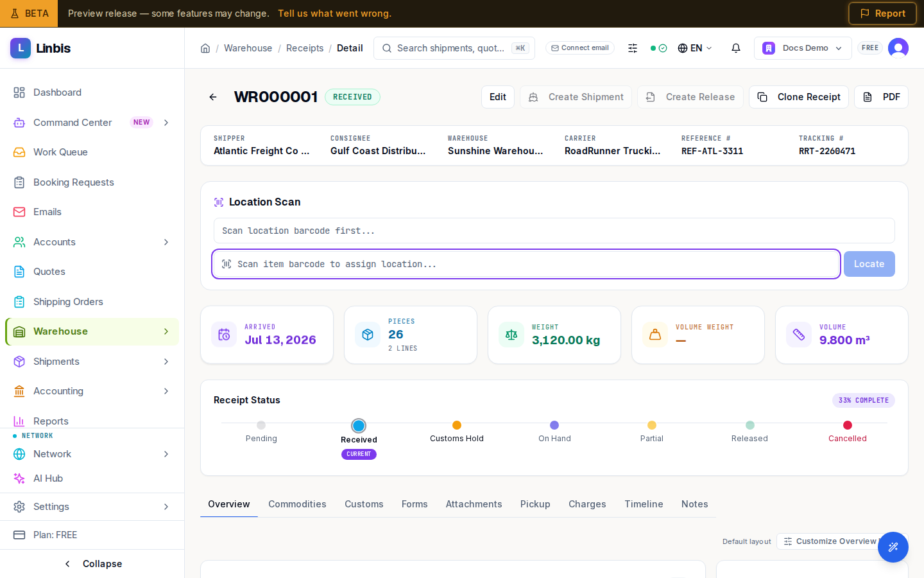The width and height of the screenshot is (924, 578).
Task: Click the Tell us what went wrong link
Action: pyautogui.click(x=334, y=13)
